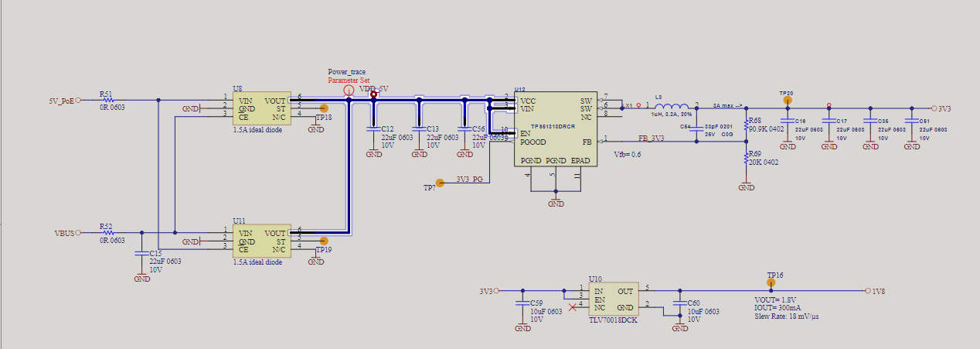Select the U11 ideal diode component
The height and width of the screenshot is (349, 980).
(261, 241)
